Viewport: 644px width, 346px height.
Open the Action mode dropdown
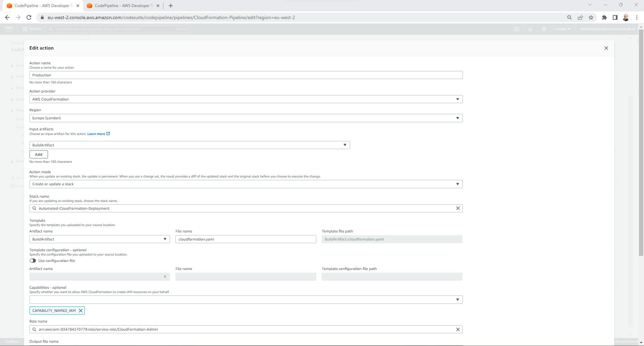tap(246, 184)
